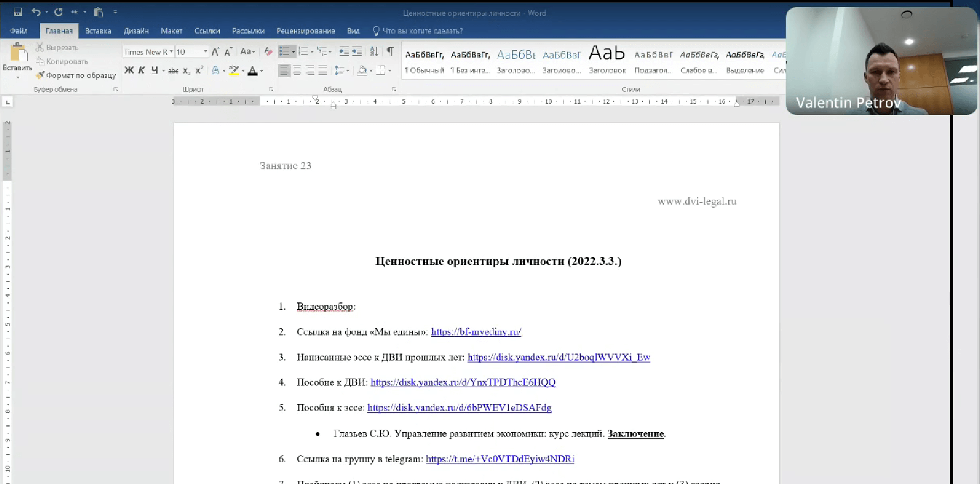Screen dimensions: 980x484
Task: Apply strikethrough formatting
Action: [x=173, y=70]
